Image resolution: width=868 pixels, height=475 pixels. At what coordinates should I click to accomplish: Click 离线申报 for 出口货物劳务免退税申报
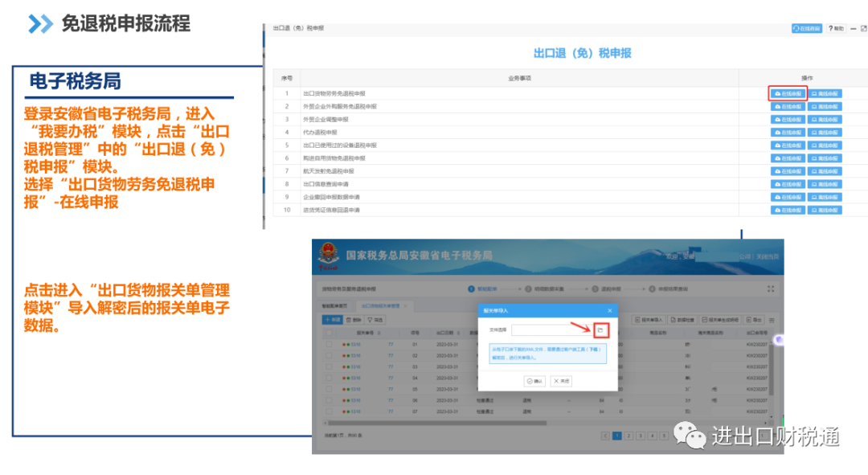click(x=825, y=93)
